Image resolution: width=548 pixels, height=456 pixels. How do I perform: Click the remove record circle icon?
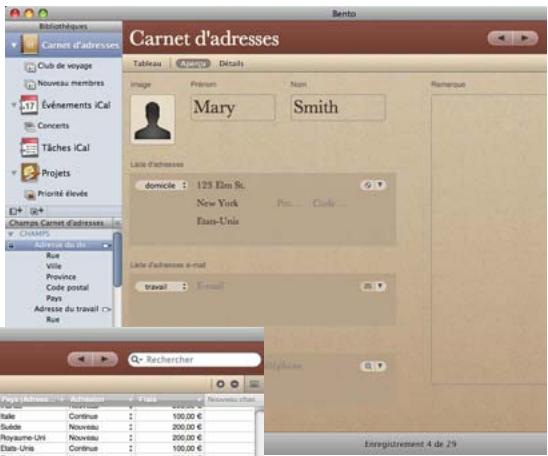point(235,384)
